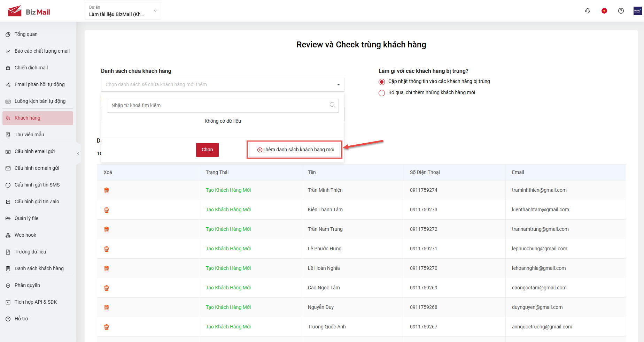Screen dimensions: 644x342
Task: Delete the Nguyễn Duy row
Action: (x=107, y=307)
